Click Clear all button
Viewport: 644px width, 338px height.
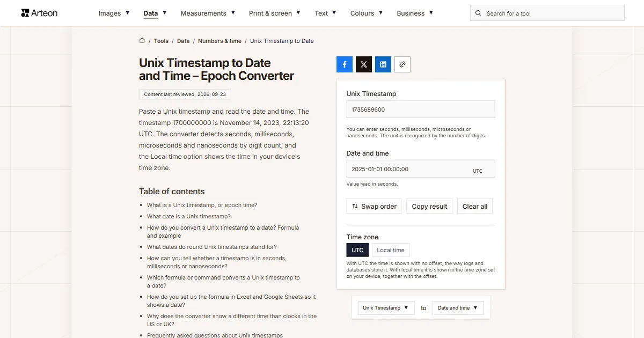(475, 206)
